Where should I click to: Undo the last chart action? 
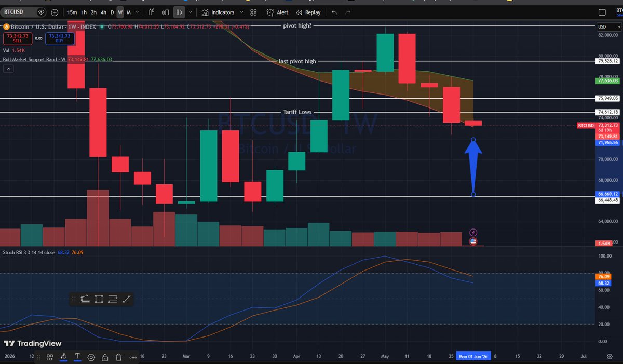point(334,12)
